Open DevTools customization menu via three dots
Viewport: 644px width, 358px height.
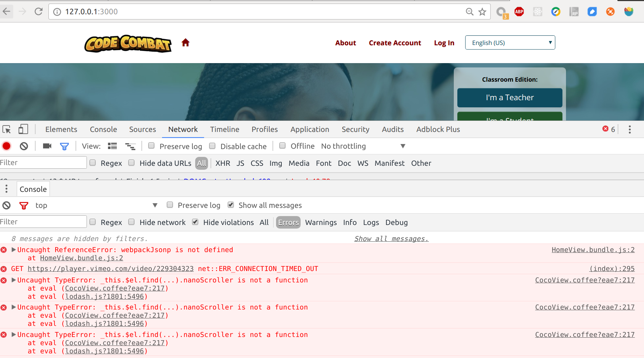[x=629, y=129]
